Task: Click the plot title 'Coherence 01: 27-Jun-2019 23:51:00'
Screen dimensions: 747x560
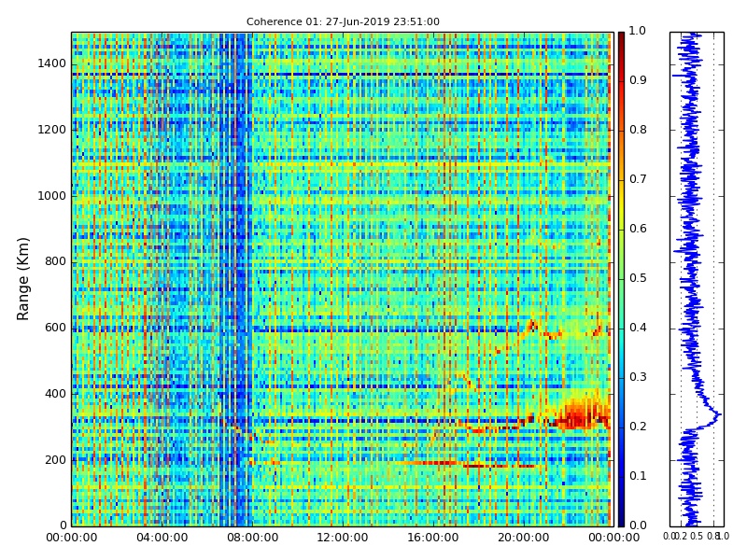Action: coord(343,21)
